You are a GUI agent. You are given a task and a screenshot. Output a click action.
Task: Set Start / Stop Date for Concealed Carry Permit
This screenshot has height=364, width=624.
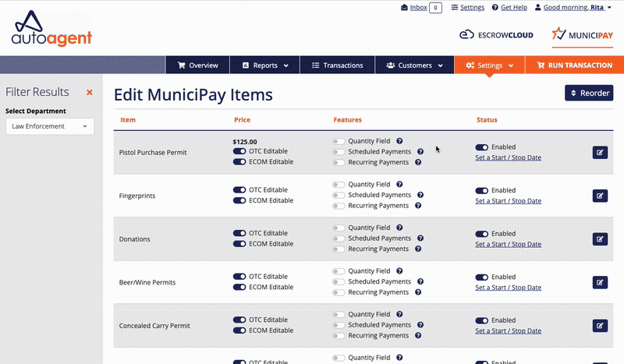pyautogui.click(x=509, y=331)
